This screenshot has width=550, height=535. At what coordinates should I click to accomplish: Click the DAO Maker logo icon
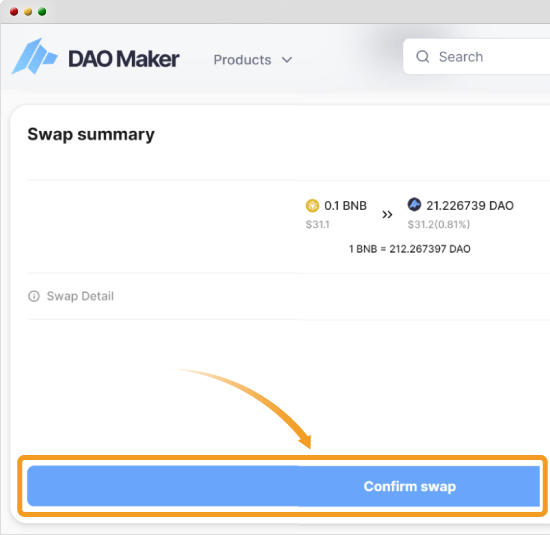point(34,56)
